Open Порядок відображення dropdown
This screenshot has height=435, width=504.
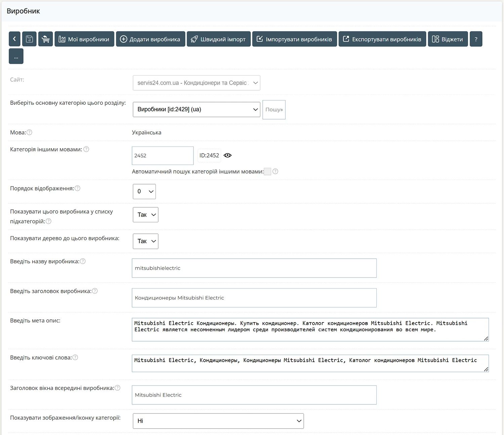click(x=144, y=191)
